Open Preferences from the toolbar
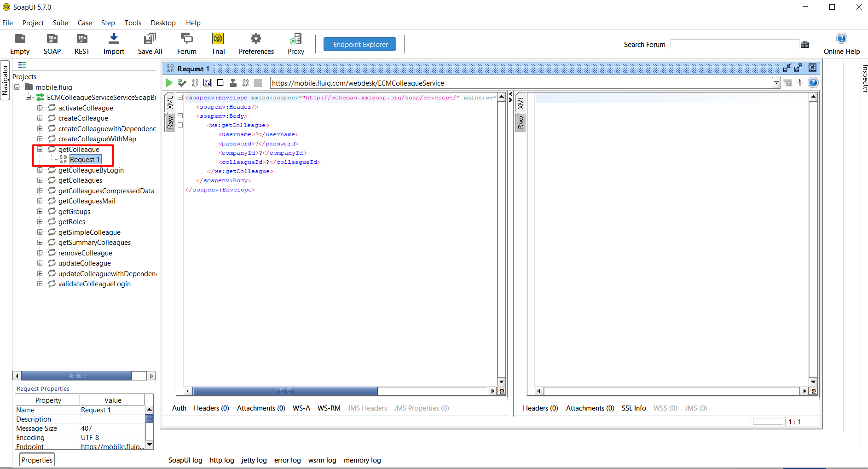The height and width of the screenshot is (469, 868). (x=256, y=44)
